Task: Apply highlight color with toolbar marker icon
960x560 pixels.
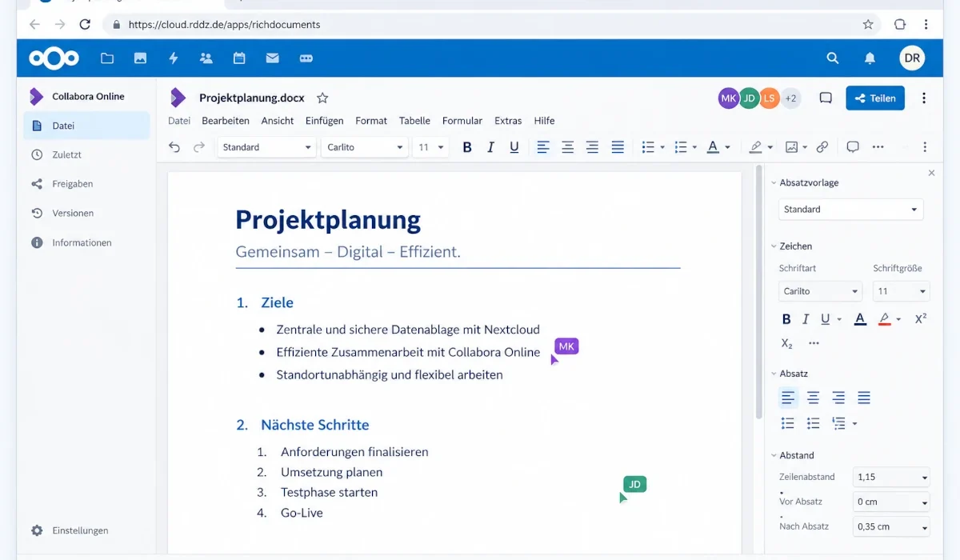Action: [755, 147]
